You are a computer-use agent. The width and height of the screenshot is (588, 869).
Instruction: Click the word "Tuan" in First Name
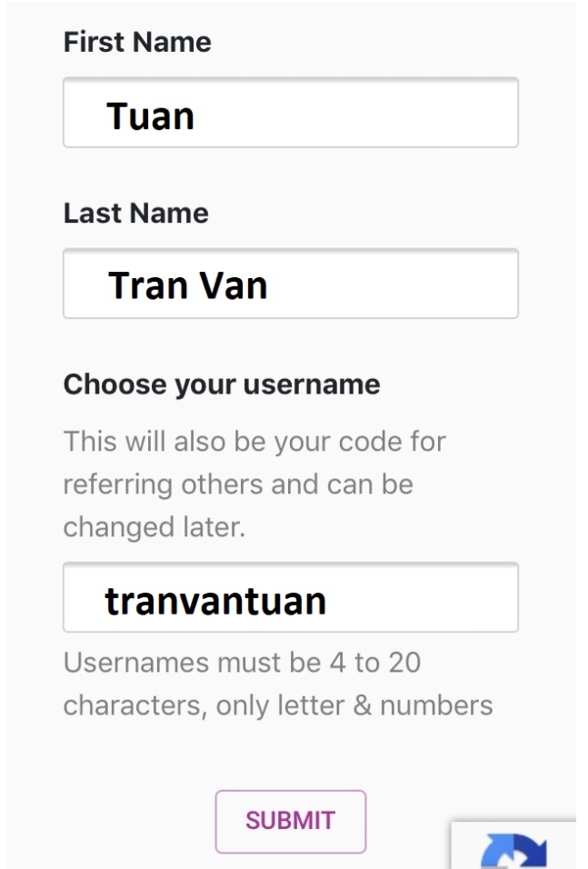click(150, 116)
